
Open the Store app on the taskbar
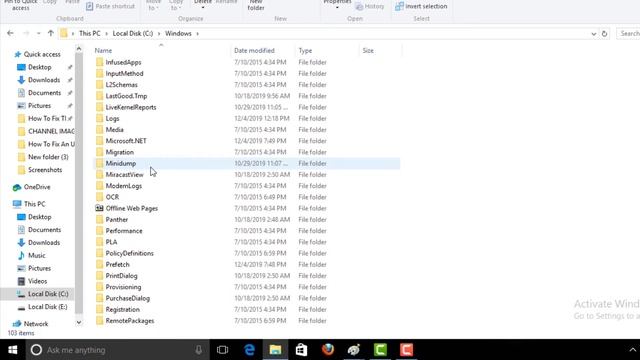click(x=301, y=350)
